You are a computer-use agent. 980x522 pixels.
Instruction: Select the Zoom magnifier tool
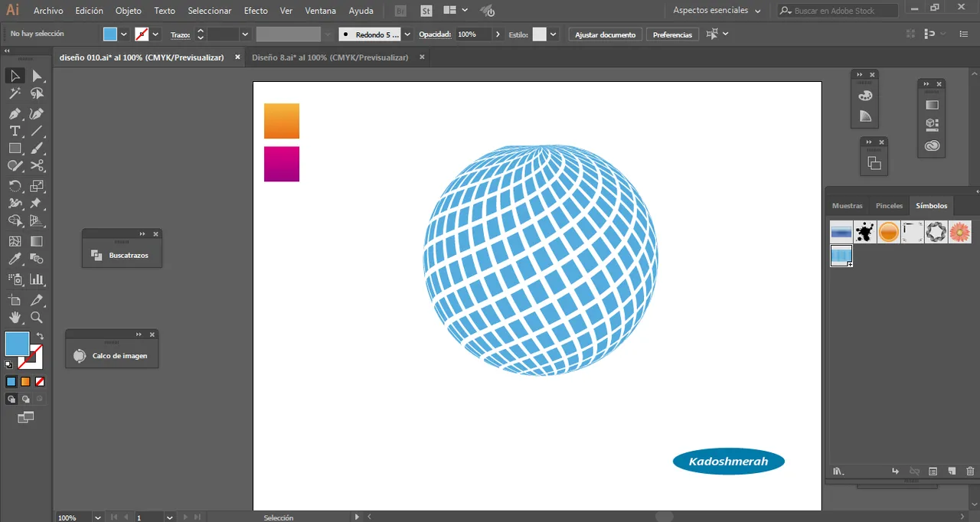coord(37,317)
